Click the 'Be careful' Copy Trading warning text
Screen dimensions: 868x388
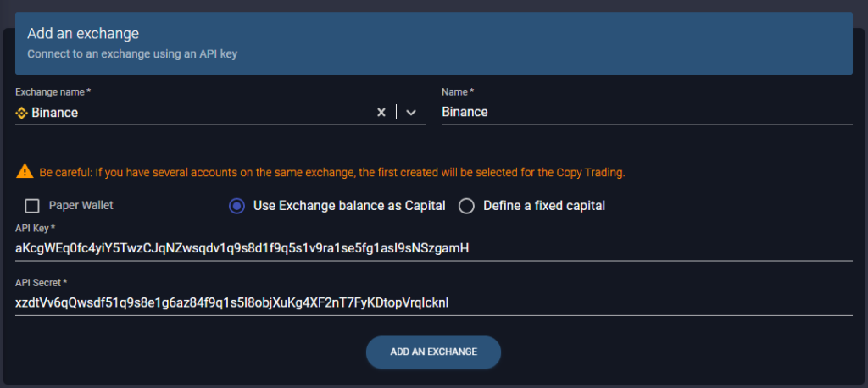coord(332,172)
